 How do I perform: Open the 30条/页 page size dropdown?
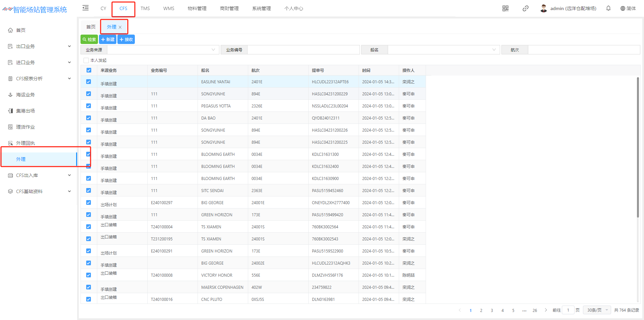[x=597, y=310]
